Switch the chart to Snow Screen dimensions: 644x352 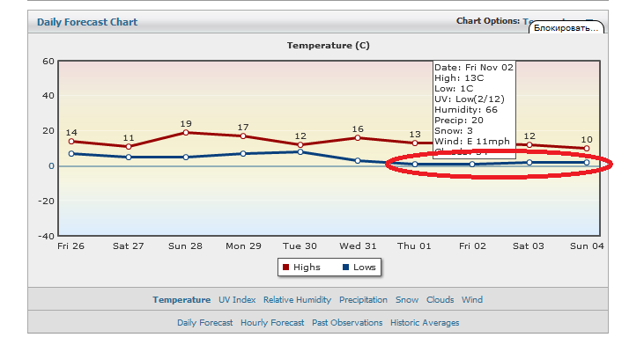407,300
